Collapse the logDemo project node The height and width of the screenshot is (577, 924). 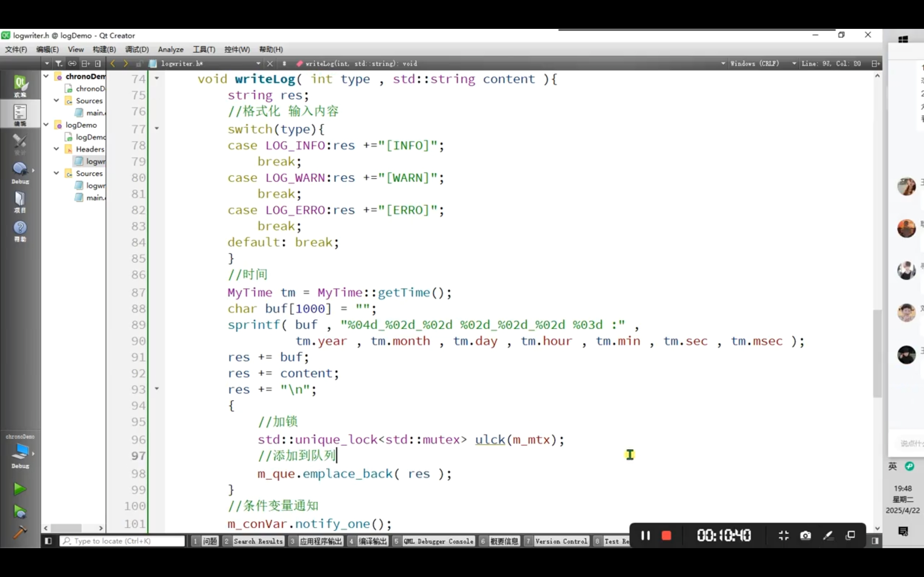point(46,125)
